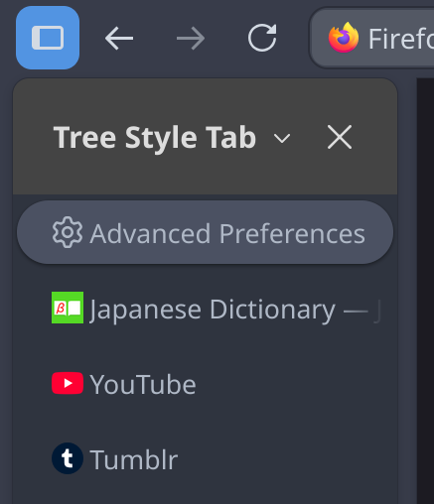
Task: Go back one page
Action: point(119,39)
